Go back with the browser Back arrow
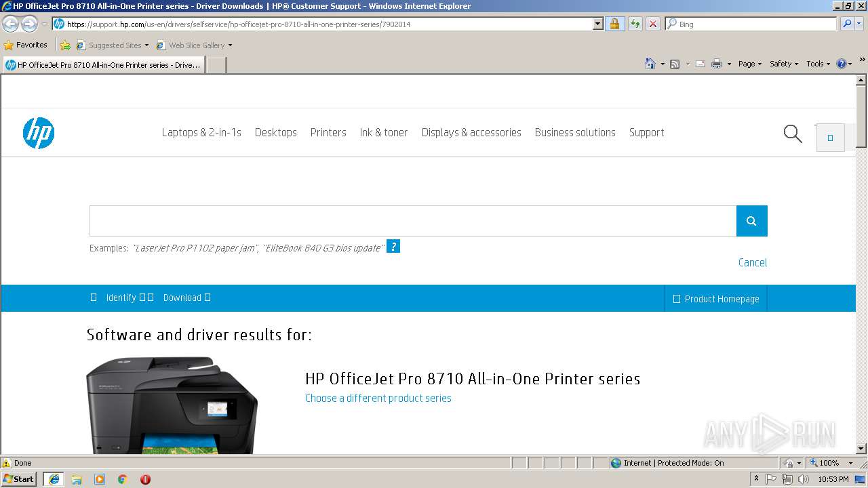Image resolution: width=868 pixels, height=488 pixels. point(10,24)
